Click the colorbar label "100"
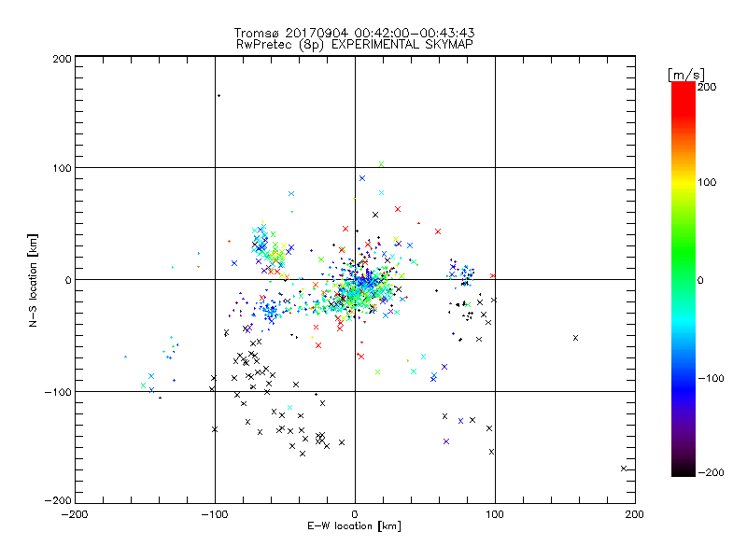This screenshot has height=560, width=747. click(707, 182)
